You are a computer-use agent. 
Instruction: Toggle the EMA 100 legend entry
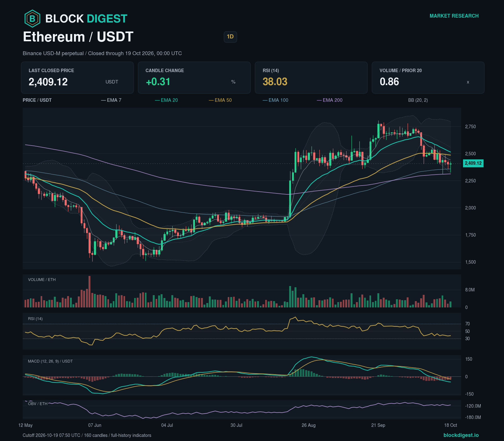(x=275, y=100)
